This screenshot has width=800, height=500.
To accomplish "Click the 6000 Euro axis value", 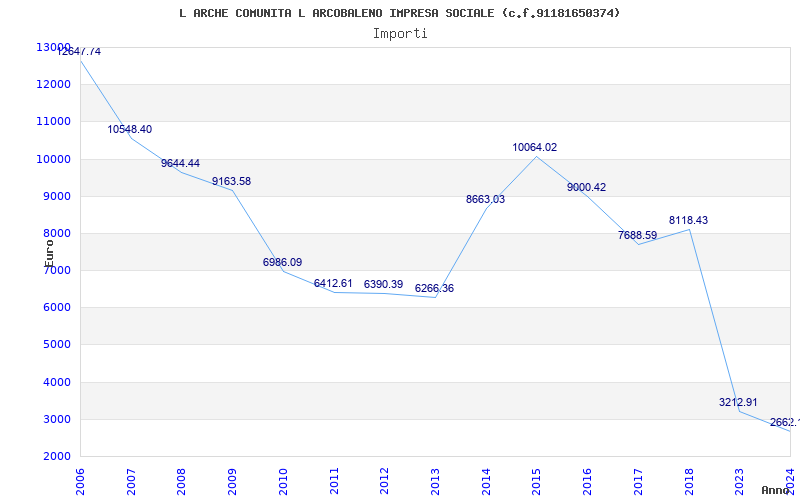I will point(56,308).
